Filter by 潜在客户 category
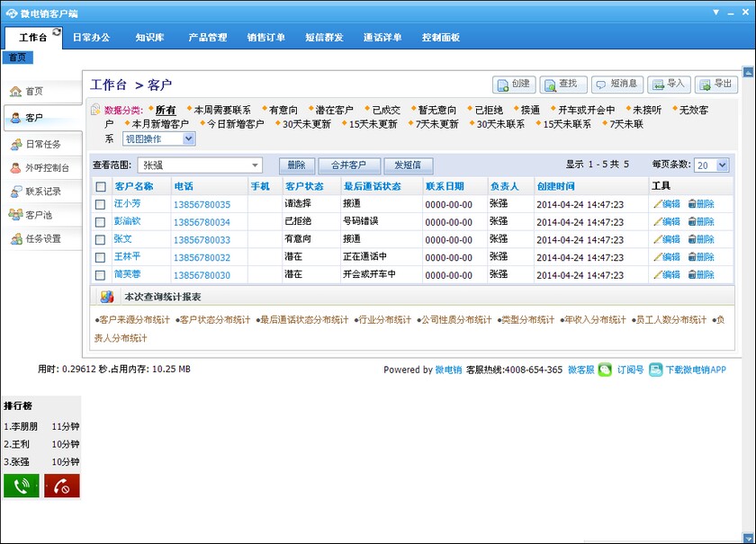Image resolution: width=756 pixels, height=544 pixels. (334, 110)
